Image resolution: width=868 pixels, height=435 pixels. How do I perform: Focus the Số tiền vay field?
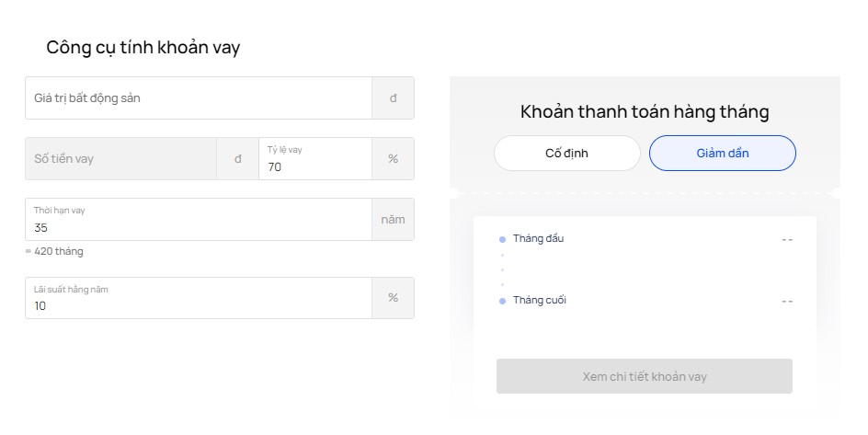pyautogui.click(x=120, y=159)
